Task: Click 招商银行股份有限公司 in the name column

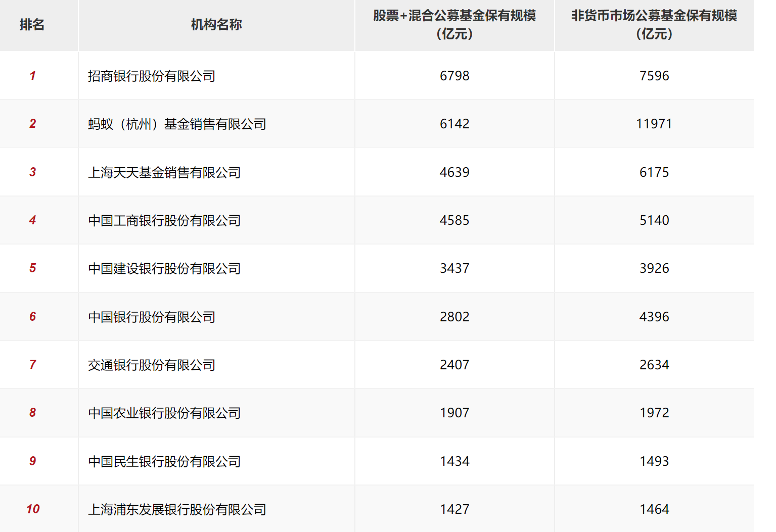Action: pyautogui.click(x=152, y=76)
